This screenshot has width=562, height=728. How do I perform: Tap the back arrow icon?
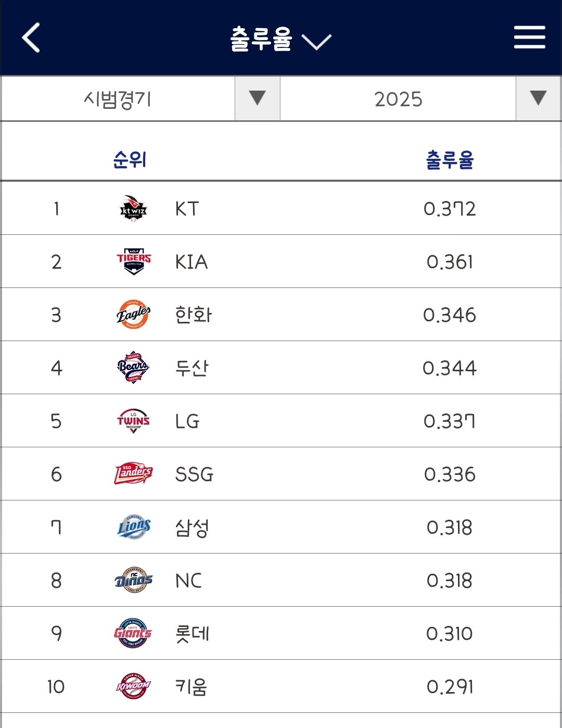point(31,37)
